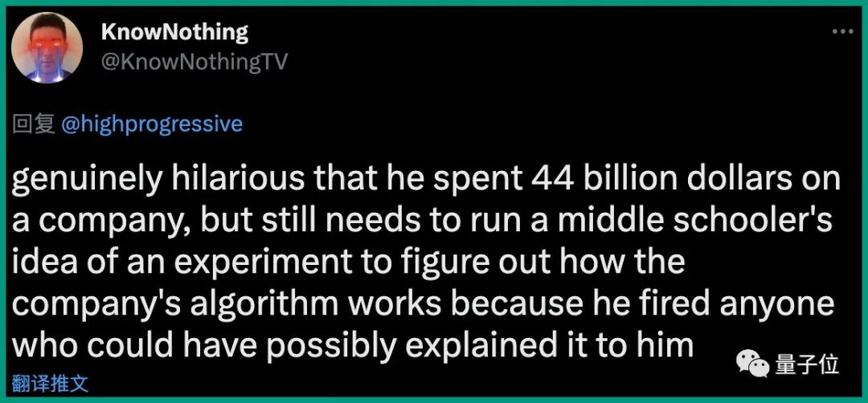Image resolution: width=868 pixels, height=403 pixels.
Task: Open KnowNothing's laser-eyes profile avatar
Action: pos(47,47)
